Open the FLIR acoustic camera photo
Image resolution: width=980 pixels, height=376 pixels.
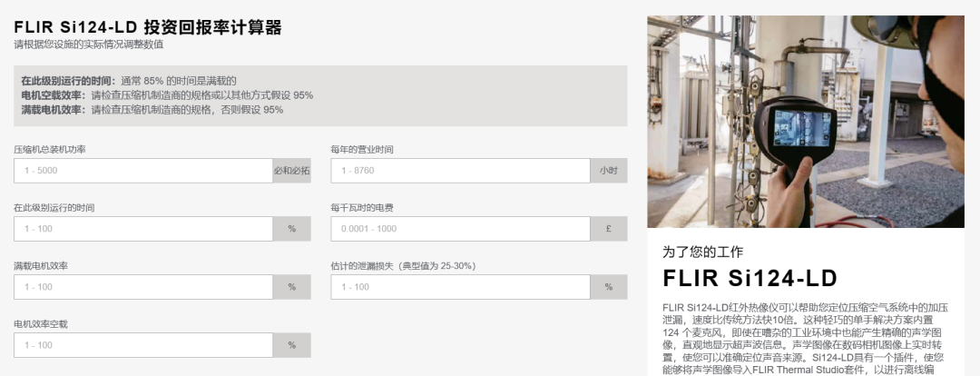point(805,121)
